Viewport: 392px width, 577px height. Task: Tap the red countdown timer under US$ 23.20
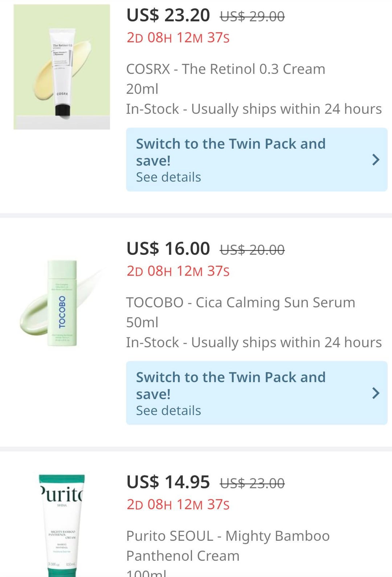[x=178, y=38]
